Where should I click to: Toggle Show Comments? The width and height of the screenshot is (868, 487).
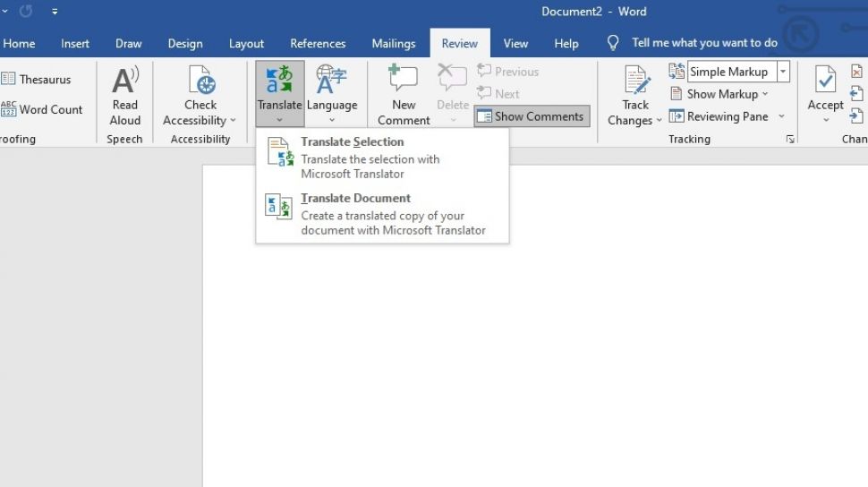(532, 116)
